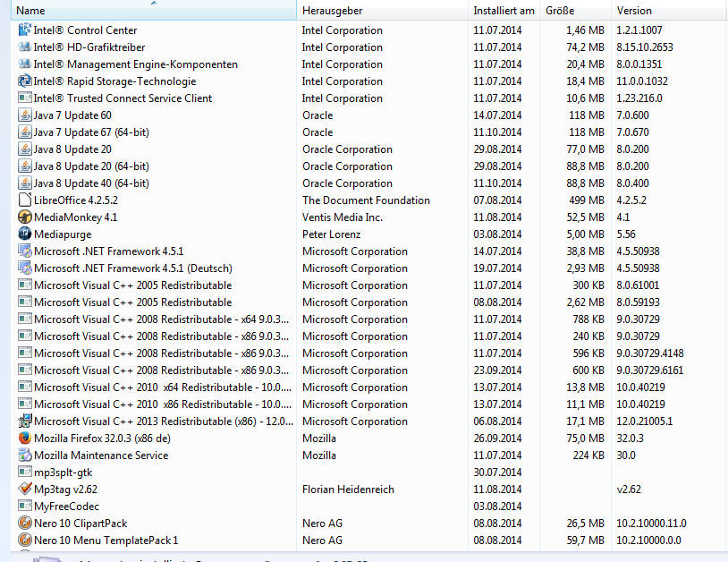This screenshot has width=728, height=562.
Task: Click install date 26.09.2014
Action: click(497, 438)
